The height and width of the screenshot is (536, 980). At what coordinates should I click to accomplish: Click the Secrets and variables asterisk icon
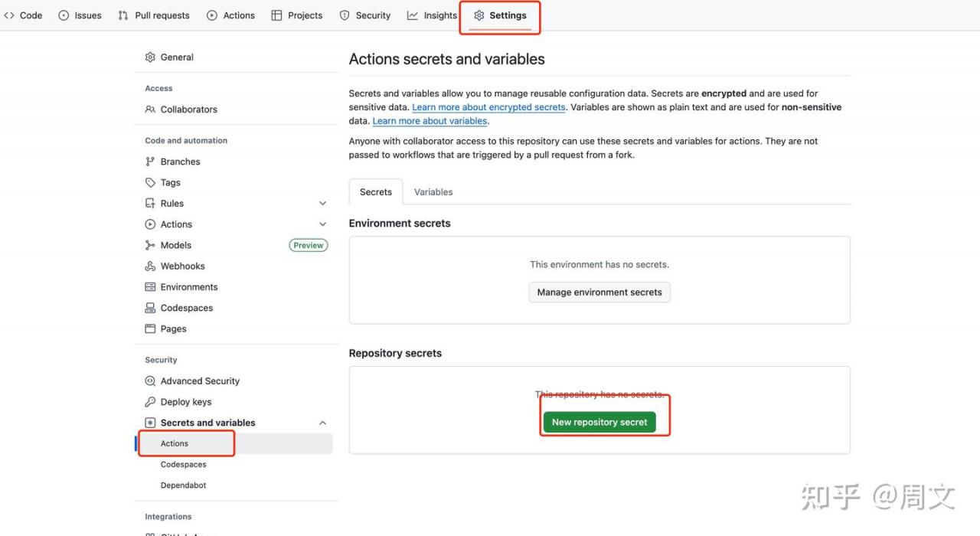tap(150, 423)
